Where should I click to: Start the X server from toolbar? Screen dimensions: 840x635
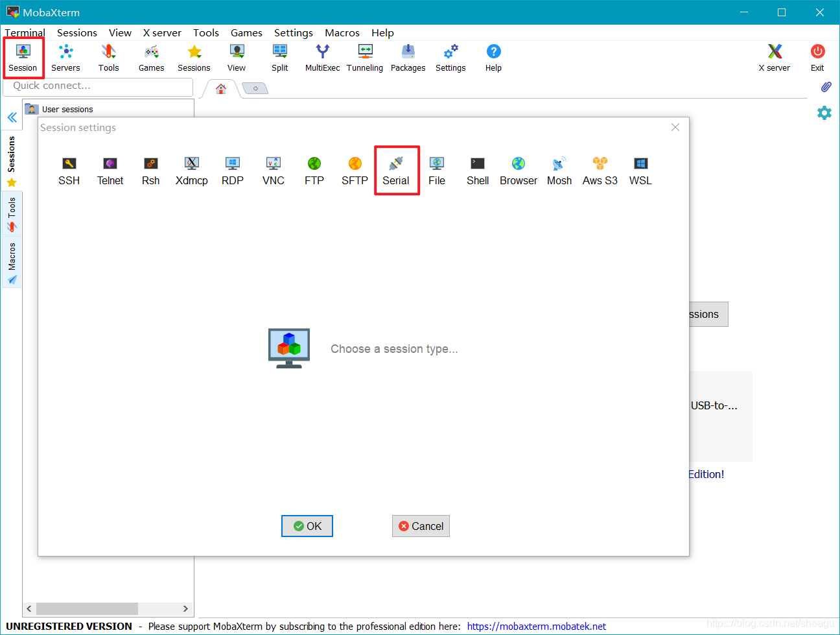coord(775,58)
